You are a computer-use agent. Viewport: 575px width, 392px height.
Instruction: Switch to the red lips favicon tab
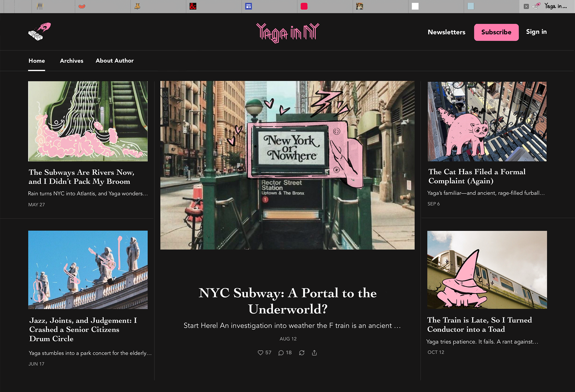click(82, 6)
